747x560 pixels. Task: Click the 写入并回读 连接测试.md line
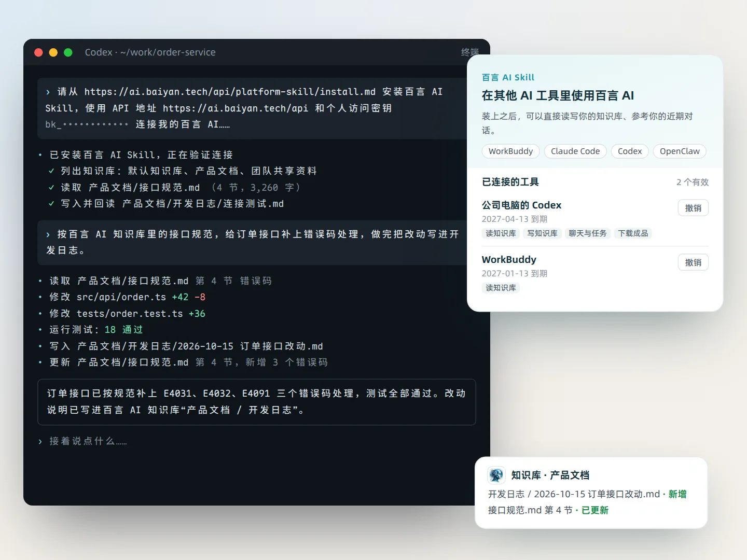[166, 204]
